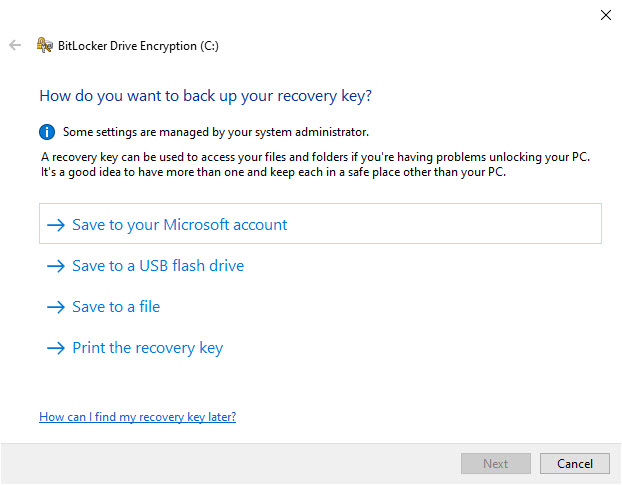Click the blue information icon
This screenshot has height=485, width=622.
tap(46, 131)
